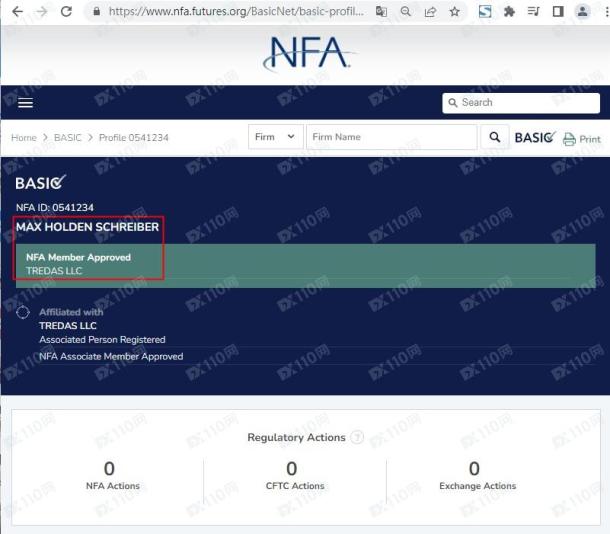Click the Print link text
The height and width of the screenshot is (534, 610).
click(590, 139)
